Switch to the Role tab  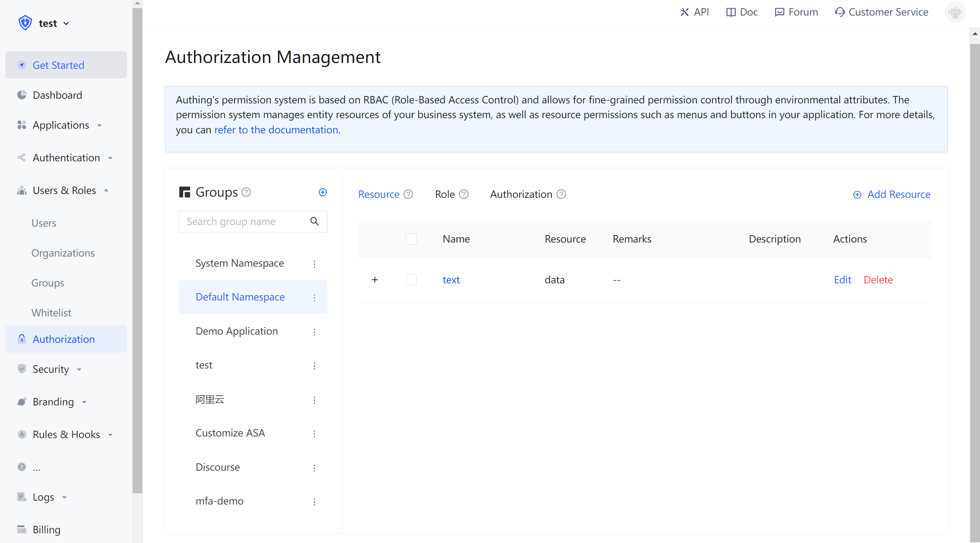[x=444, y=194]
